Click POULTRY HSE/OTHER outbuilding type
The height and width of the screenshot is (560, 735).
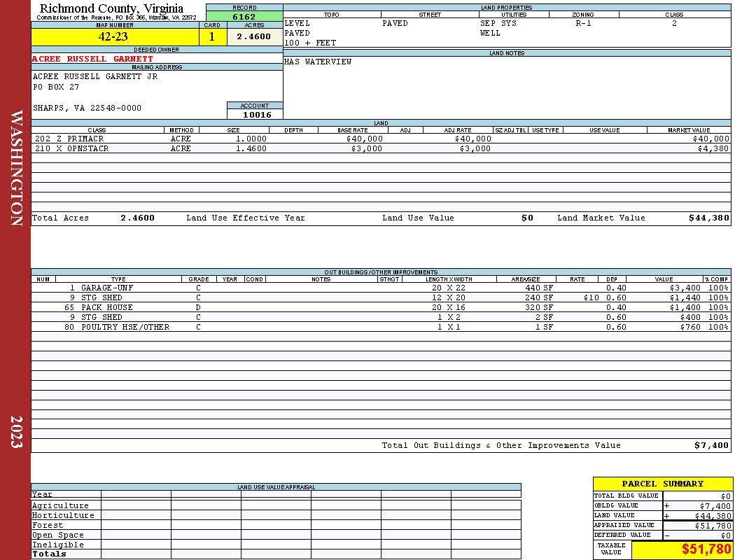[125, 327]
